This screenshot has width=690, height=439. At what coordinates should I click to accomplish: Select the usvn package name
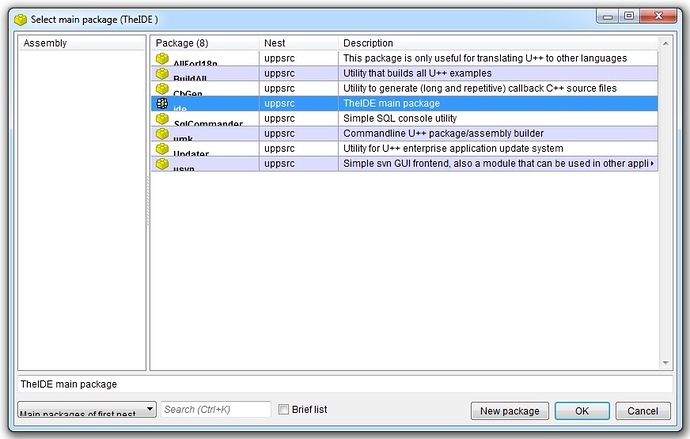184,167
